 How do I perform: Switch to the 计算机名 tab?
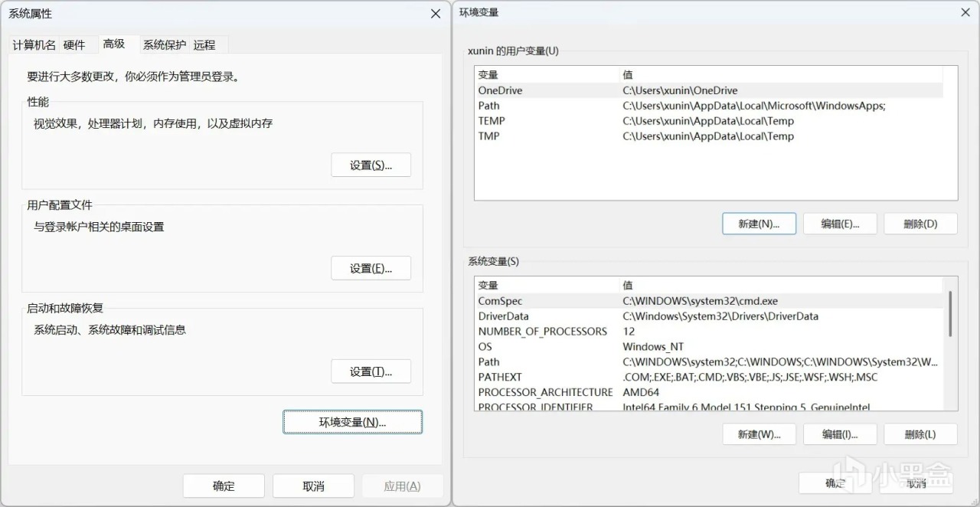[x=34, y=45]
